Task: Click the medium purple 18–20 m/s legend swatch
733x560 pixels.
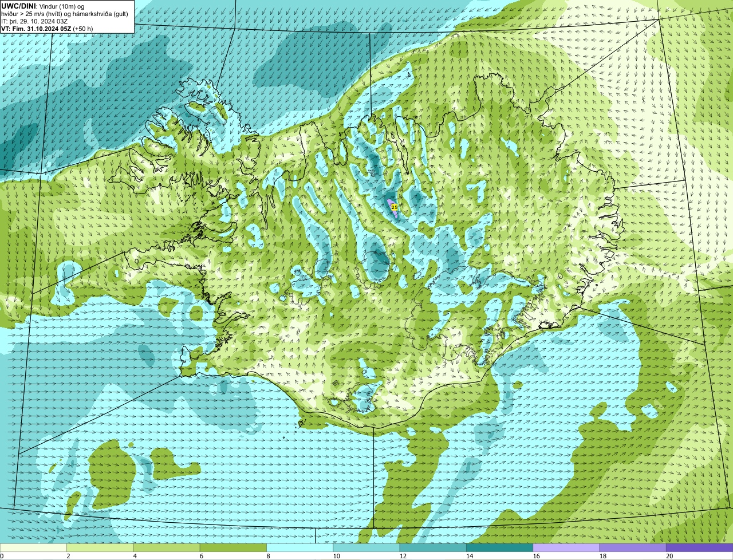Action: [x=633, y=548]
